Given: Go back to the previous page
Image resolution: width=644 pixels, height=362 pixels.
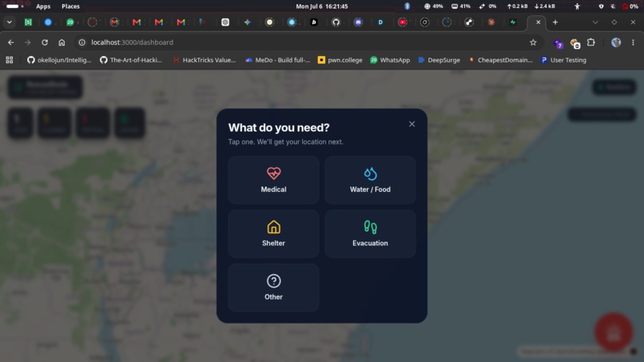Looking at the screenshot, I should (x=11, y=42).
